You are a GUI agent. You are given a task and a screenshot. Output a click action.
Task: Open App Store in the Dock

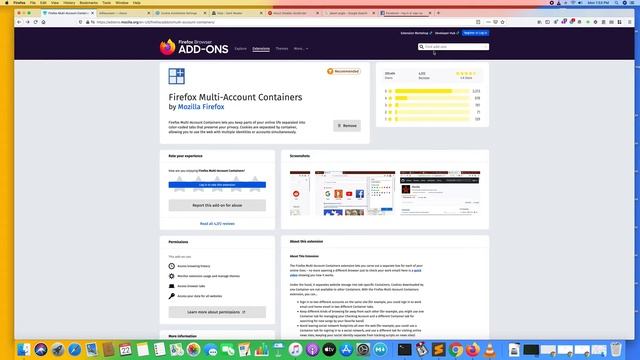pyautogui.click(x=346, y=350)
